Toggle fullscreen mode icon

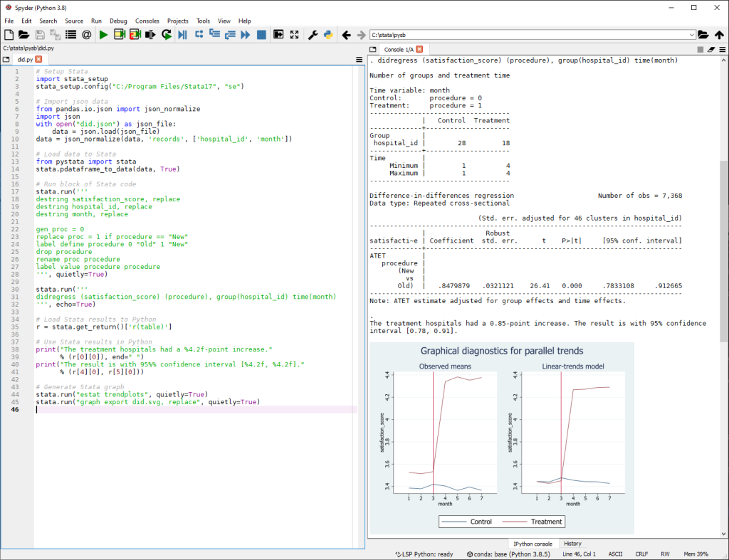tap(294, 35)
